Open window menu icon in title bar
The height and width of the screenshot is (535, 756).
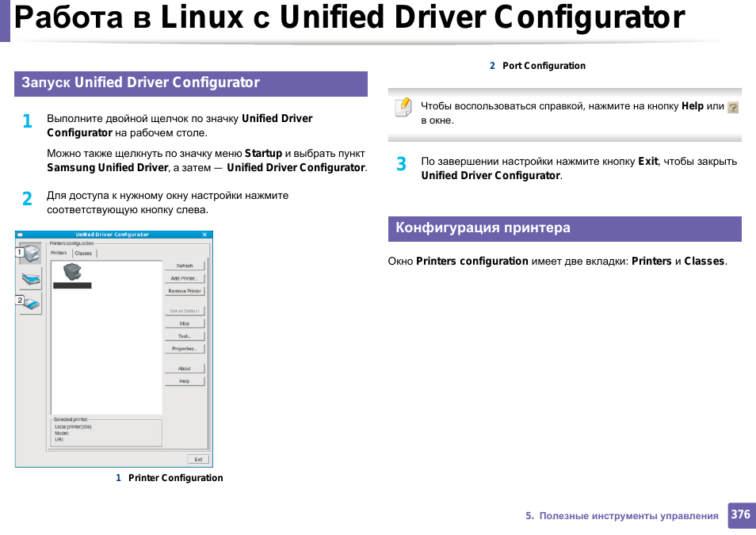tap(20, 235)
